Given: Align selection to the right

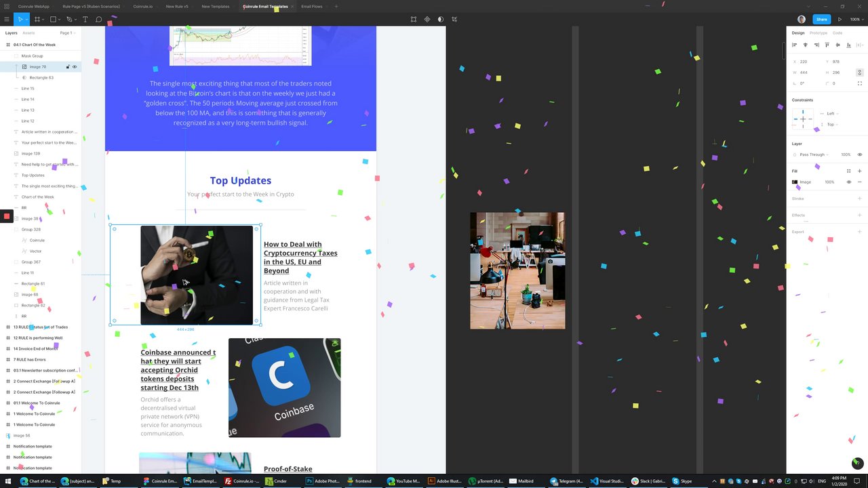Looking at the screenshot, I should [x=816, y=45].
